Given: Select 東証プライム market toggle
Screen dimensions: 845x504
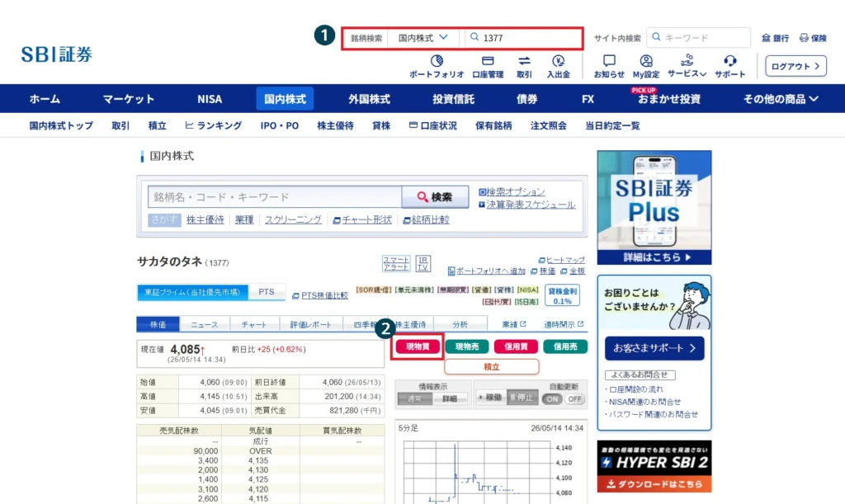Looking at the screenshot, I should pyautogui.click(x=192, y=292).
